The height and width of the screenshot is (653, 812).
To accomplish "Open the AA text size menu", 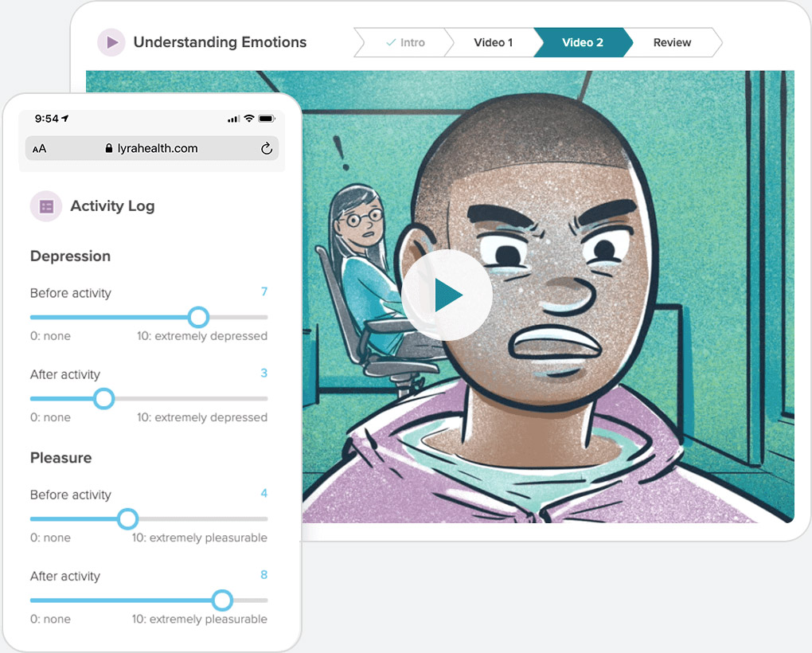I will coord(39,149).
